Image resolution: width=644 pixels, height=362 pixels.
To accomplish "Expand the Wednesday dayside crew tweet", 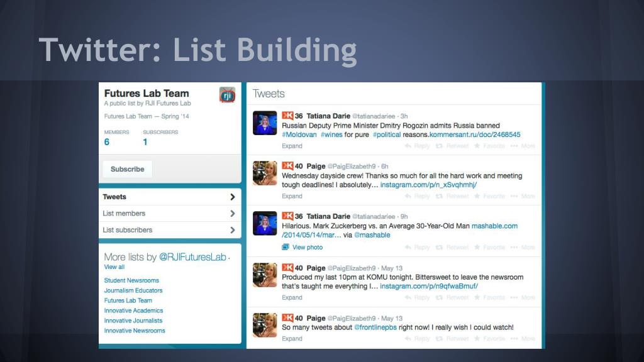I will 292,196.
